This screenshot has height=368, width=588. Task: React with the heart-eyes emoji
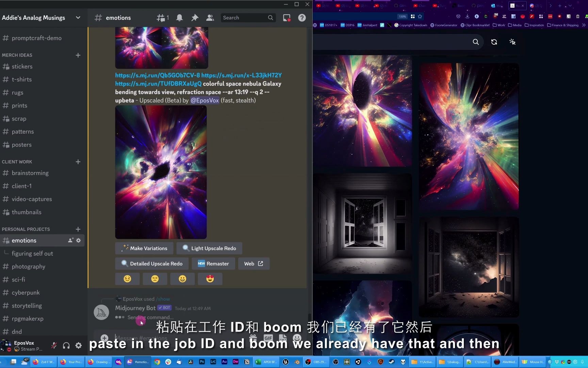point(210,279)
